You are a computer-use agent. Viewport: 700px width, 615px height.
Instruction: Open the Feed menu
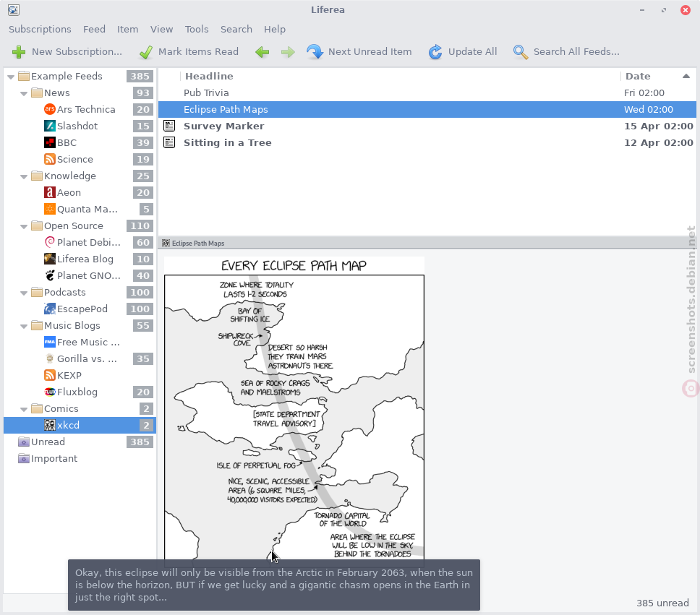(x=94, y=29)
